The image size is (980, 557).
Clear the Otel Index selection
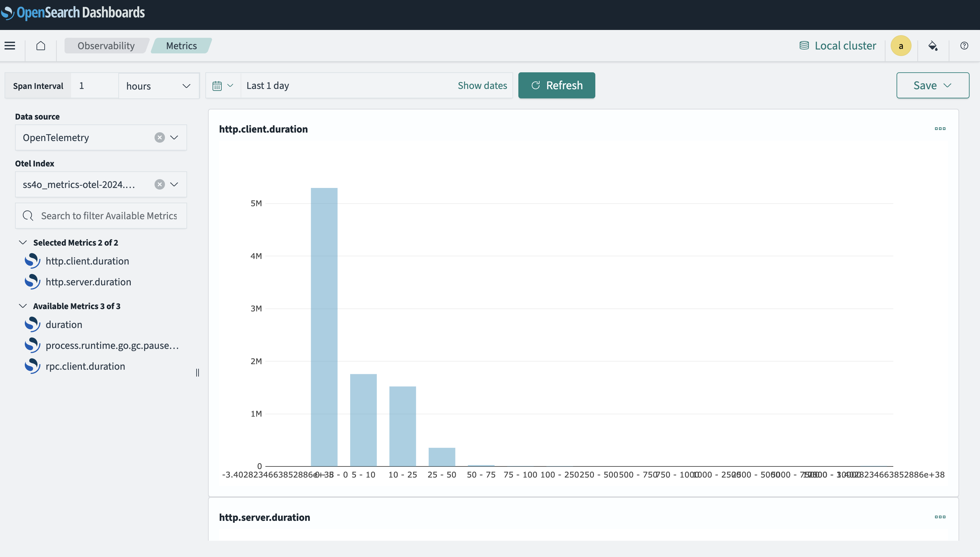[160, 185]
